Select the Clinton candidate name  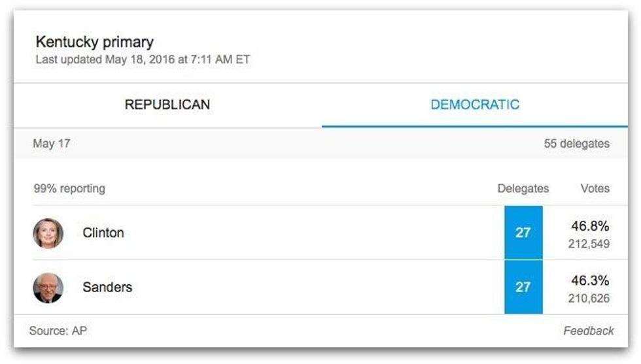tap(103, 233)
